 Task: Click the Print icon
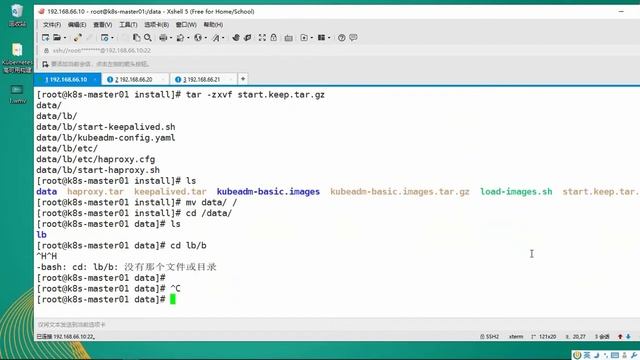tap(163, 38)
